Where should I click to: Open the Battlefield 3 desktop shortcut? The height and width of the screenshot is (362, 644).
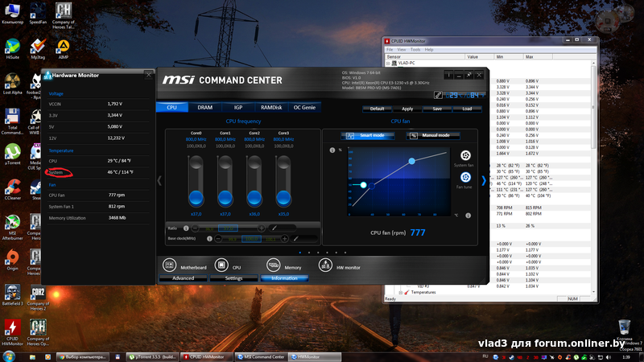13,295
